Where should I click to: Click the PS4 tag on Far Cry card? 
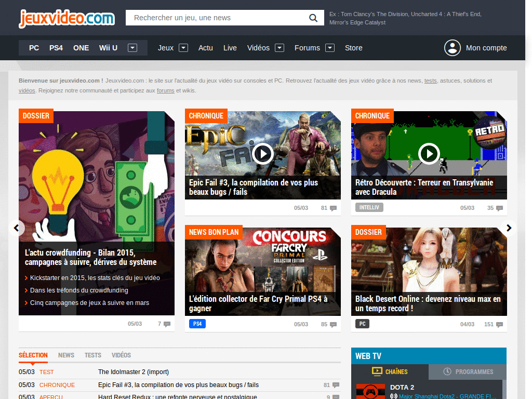197,324
